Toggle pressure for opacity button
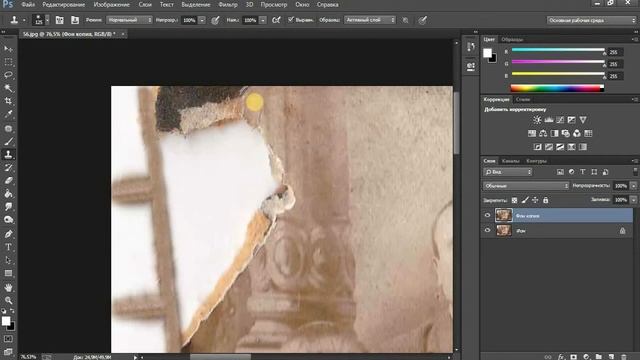The height and width of the screenshot is (360, 640). pos(216,20)
